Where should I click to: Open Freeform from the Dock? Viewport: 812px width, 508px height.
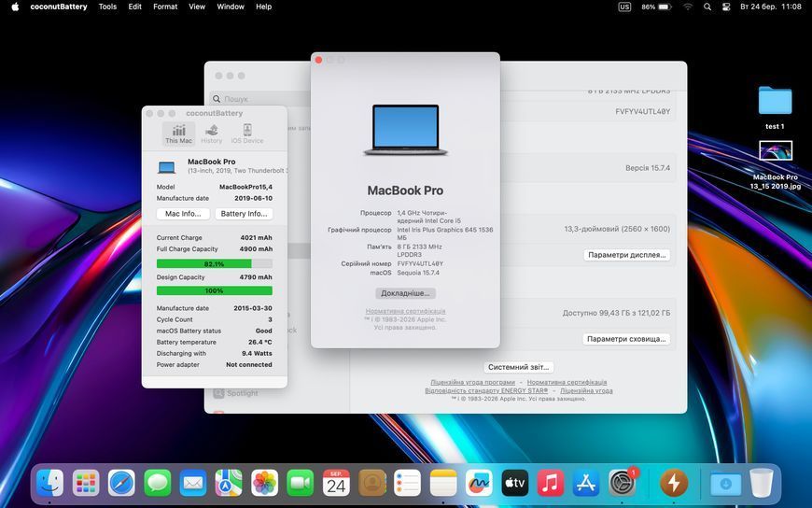click(x=479, y=483)
